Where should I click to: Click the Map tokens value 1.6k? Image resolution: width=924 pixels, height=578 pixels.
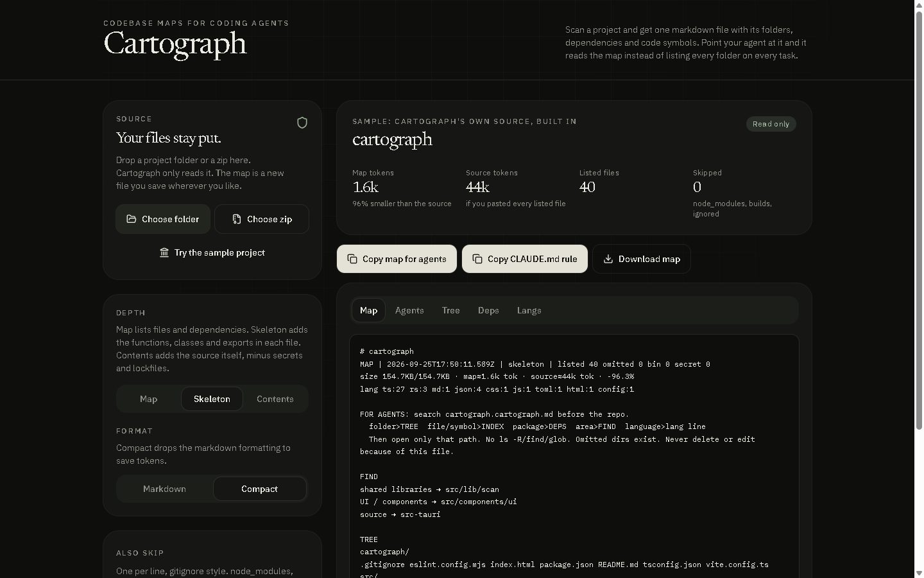click(366, 187)
